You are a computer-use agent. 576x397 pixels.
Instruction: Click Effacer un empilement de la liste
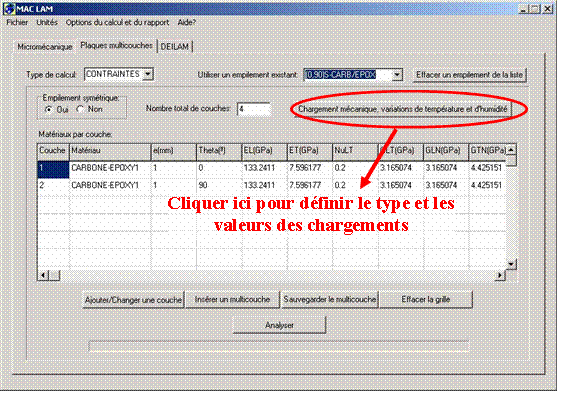point(469,75)
